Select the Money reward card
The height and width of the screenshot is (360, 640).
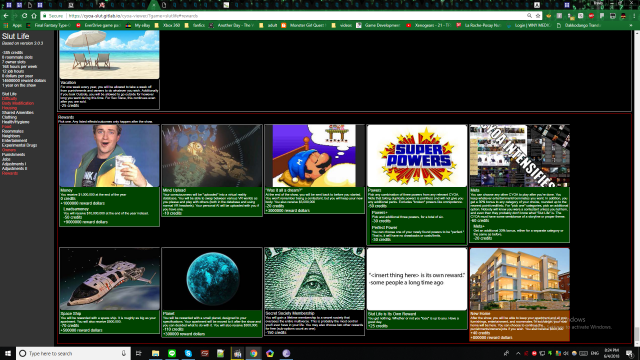coord(109,176)
